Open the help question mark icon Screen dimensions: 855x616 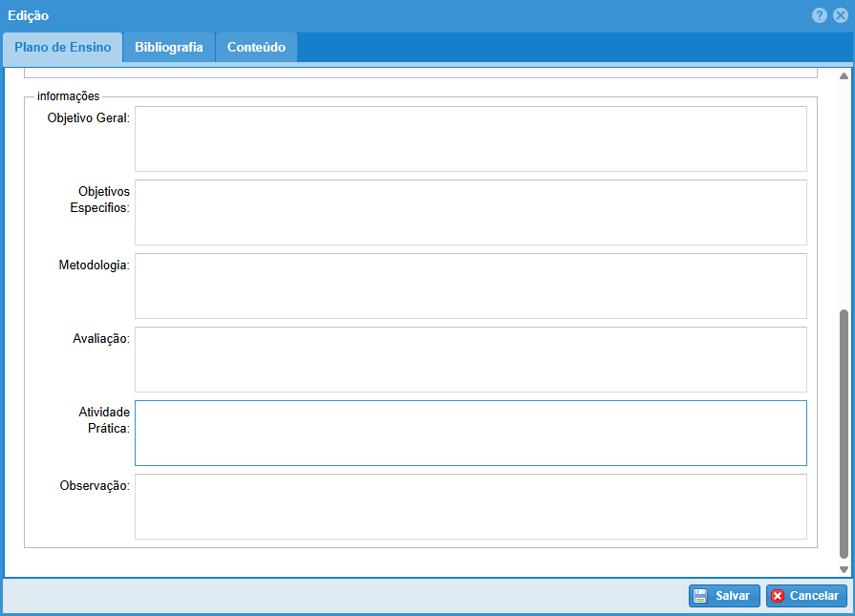pos(820,16)
